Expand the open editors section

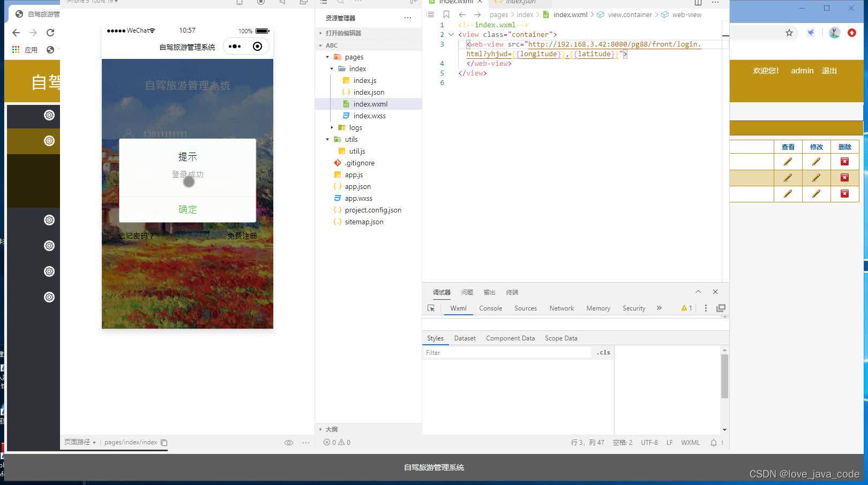click(x=321, y=33)
